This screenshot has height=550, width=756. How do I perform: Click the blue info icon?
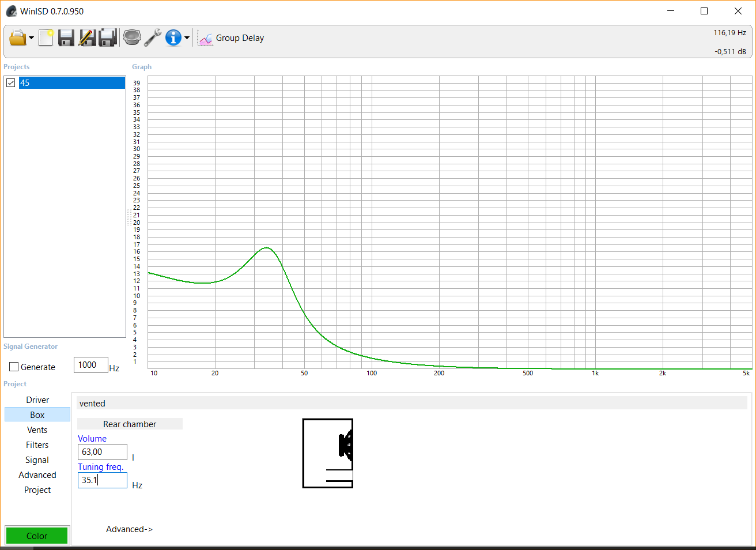(x=173, y=38)
